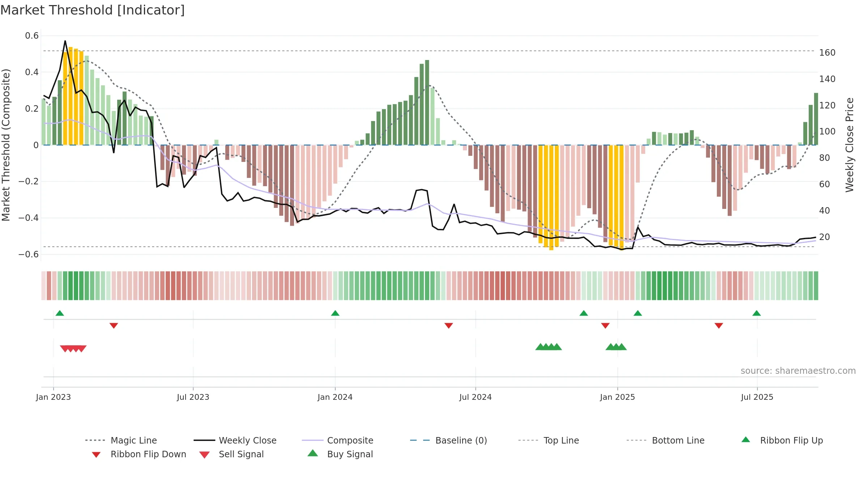Click the ribbon flip up marker at Jul 2025

click(x=757, y=313)
